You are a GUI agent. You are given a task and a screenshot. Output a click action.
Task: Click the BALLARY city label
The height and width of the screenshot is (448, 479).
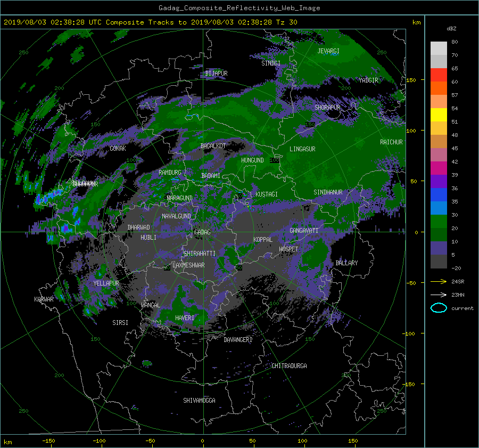pyautogui.click(x=346, y=263)
